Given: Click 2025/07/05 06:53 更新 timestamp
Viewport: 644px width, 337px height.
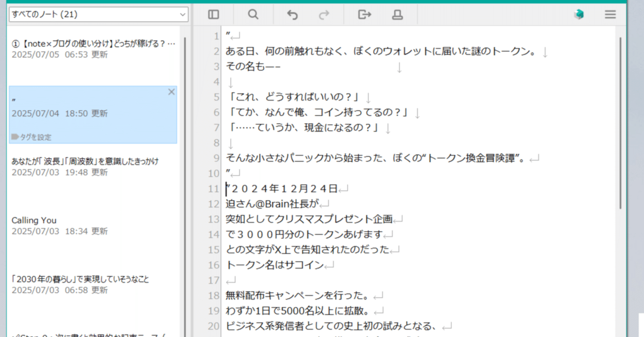Looking at the screenshot, I should pos(59,54).
